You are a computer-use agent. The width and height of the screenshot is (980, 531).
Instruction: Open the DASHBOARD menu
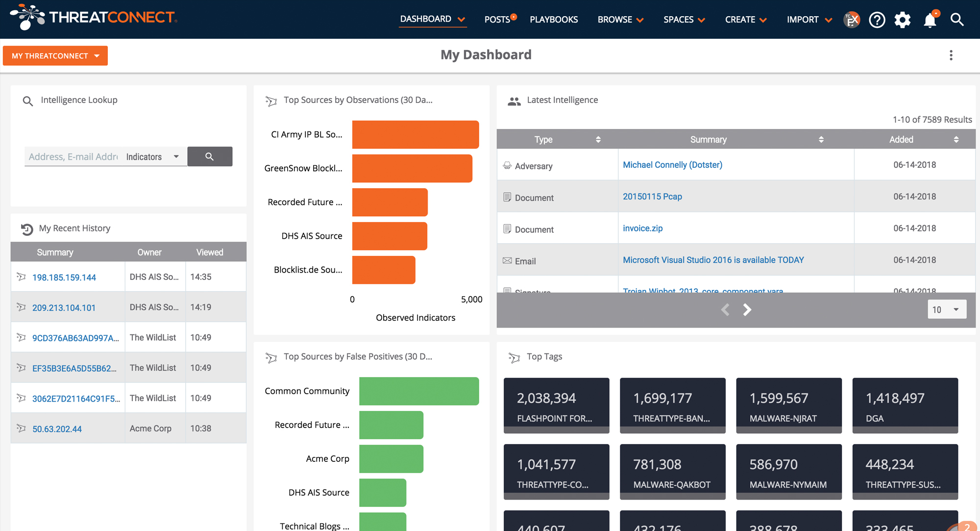432,19
